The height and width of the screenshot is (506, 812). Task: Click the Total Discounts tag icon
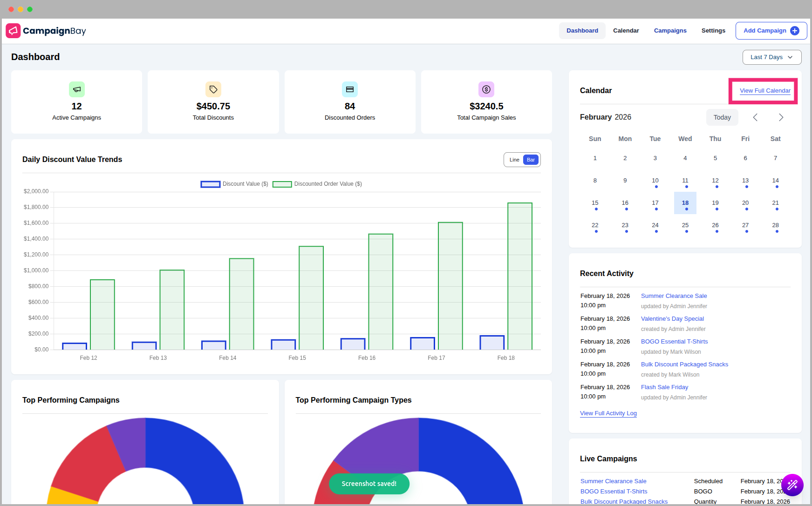tap(213, 89)
